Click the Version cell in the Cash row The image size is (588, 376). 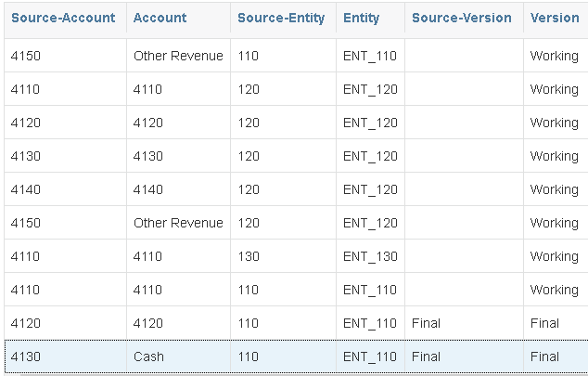click(544, 357)
